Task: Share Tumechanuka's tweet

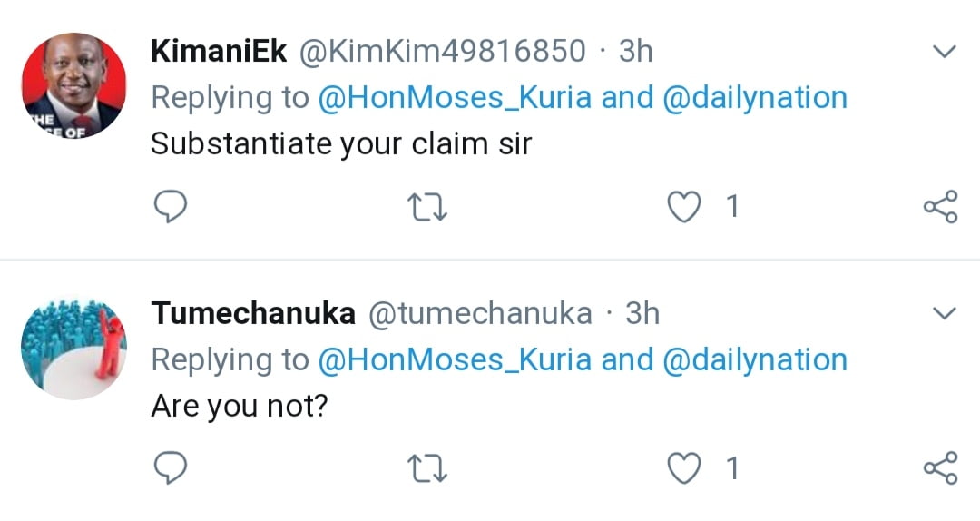Action: pyautogui.click(x=940, y=468)
